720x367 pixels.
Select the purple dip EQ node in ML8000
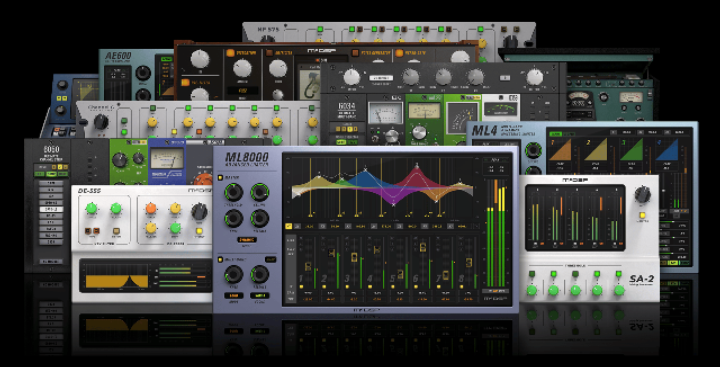point(394,204)
